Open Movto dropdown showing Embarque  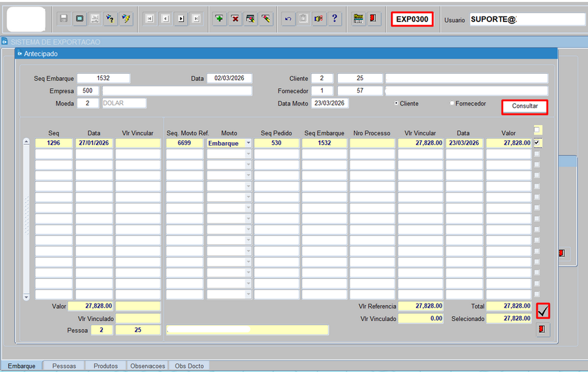248,143
